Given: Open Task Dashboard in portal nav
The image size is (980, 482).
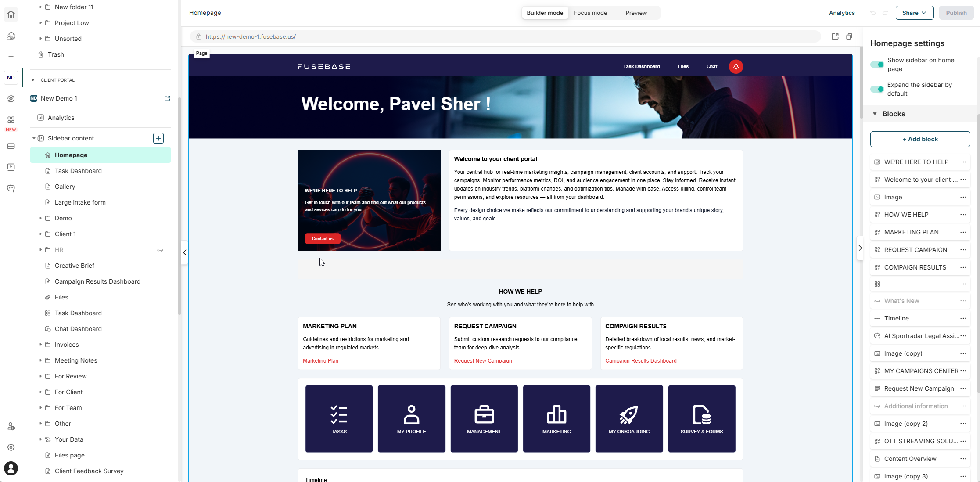Looking at the screenshot, I should [x=641, y=66].
